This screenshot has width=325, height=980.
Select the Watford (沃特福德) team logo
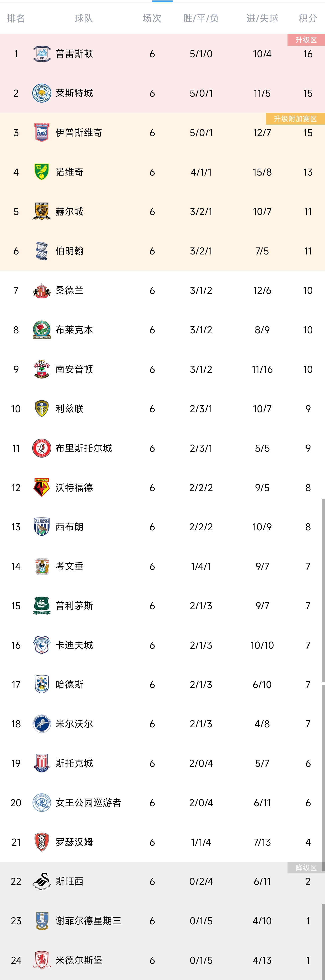(x=42, y=487)
